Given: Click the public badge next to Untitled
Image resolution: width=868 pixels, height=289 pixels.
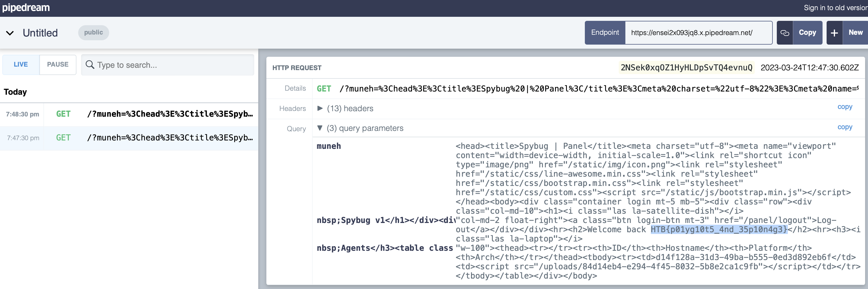Looking at the screenshot, I should pyautogui.click(x=93, y=33).
